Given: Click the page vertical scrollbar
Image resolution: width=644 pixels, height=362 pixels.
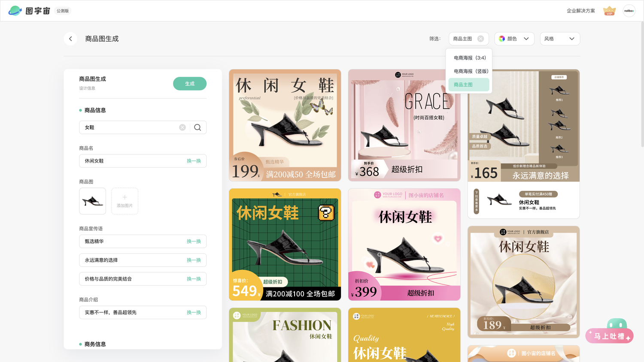Looking at the screenshot, I should pos(642,84).
